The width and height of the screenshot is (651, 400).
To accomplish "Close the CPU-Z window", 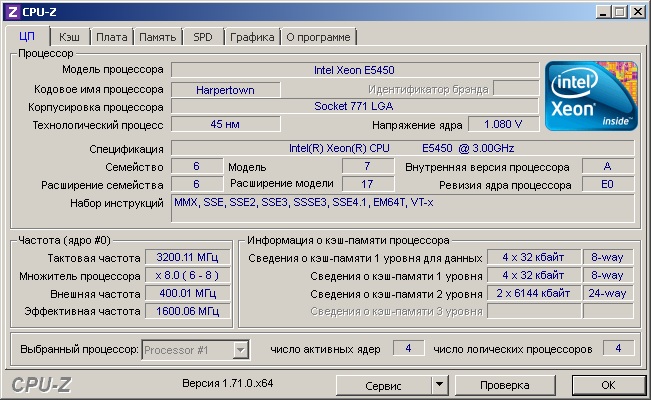I will 638,12.
